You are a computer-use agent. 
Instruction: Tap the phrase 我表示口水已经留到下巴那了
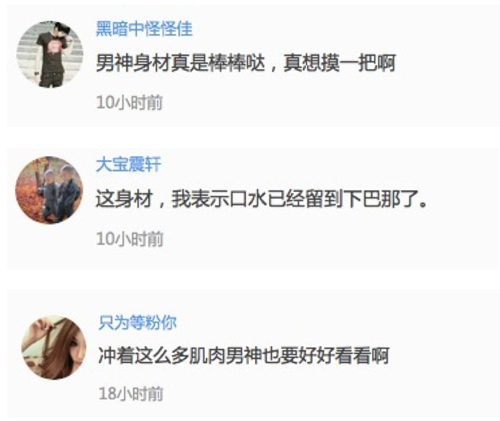coord(299,199)
